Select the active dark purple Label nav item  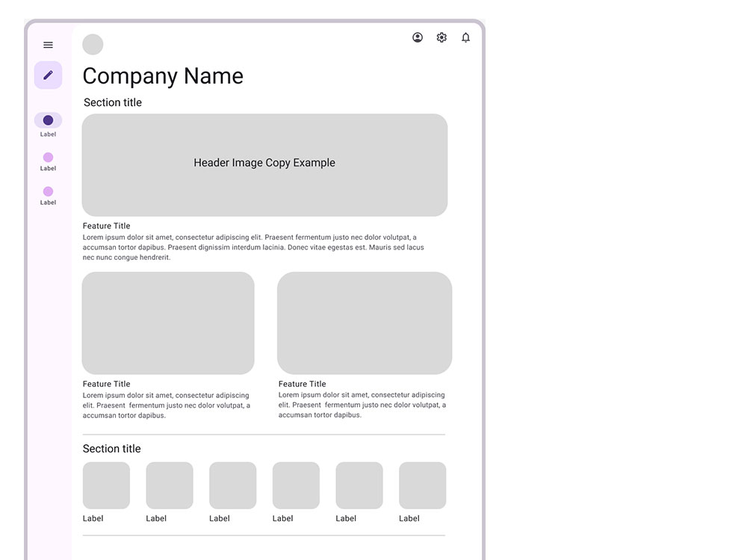48,125
